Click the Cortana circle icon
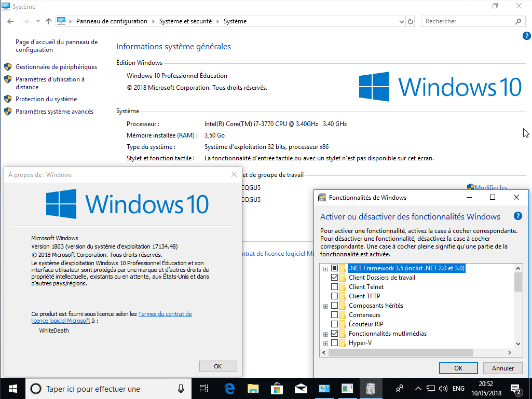 [36, 389]
